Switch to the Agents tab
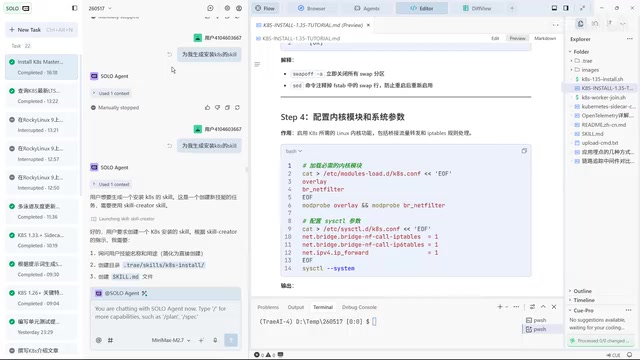The height and width of the screenshot is (360, 640). click(x=367, y=8)
